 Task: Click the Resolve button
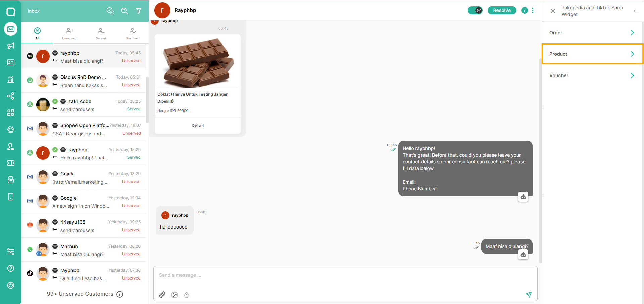coord(502,10)
